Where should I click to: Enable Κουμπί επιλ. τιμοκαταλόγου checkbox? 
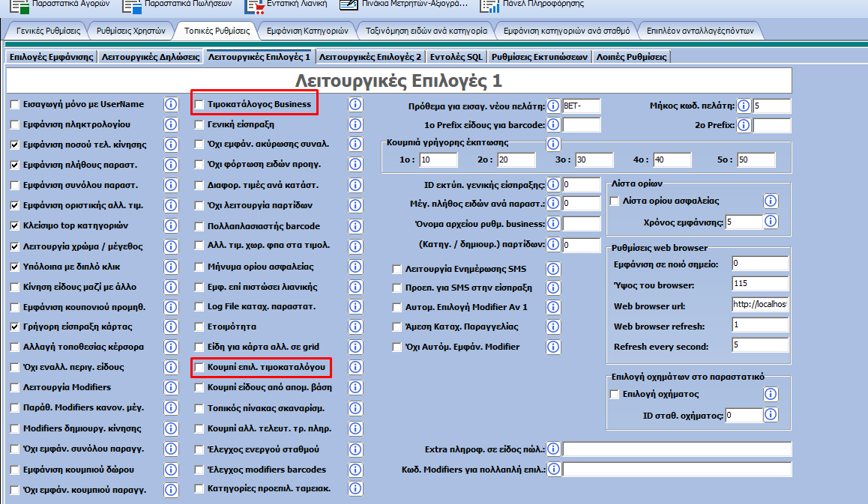[x=199, y=367]
